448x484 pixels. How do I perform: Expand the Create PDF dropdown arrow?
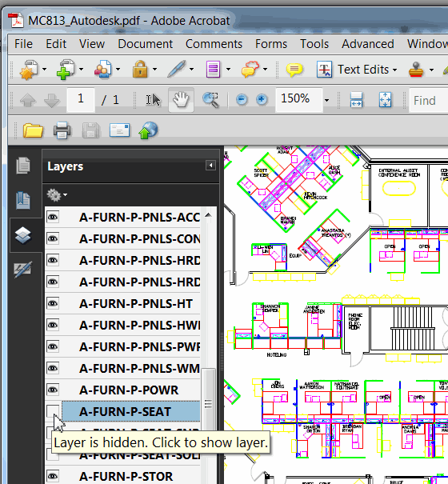pyautogui.click(x=45, y=70)
